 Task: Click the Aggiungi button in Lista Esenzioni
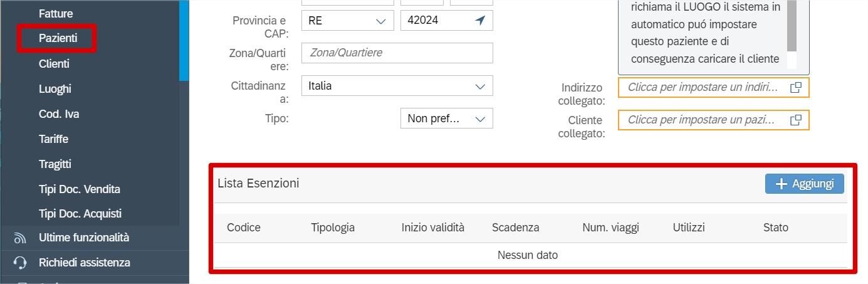click(805, 184)
